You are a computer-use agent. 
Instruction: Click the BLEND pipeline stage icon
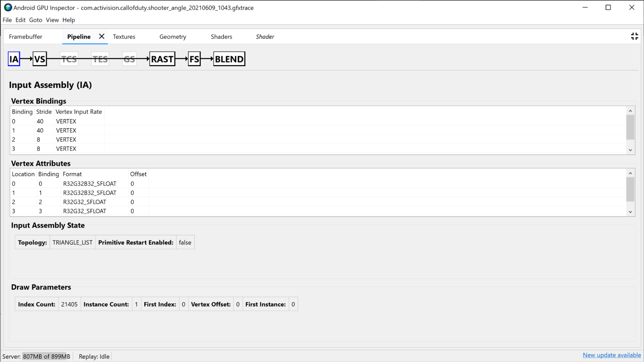point(229,59)
